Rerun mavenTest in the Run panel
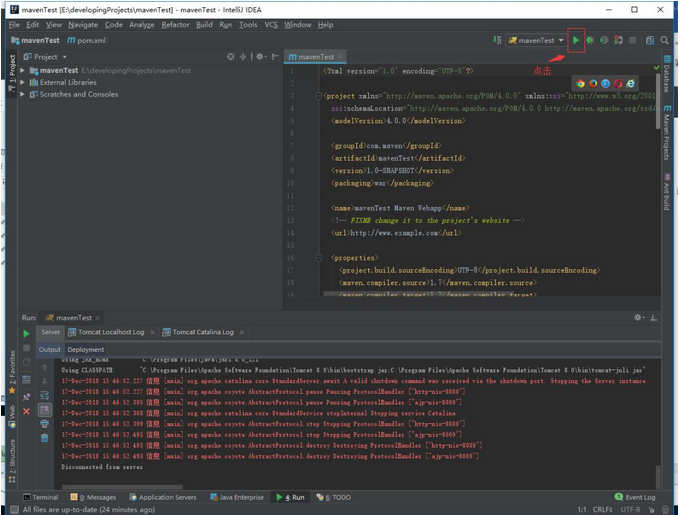This screenshot has width=681, height=515. click(x=26, y=333)
